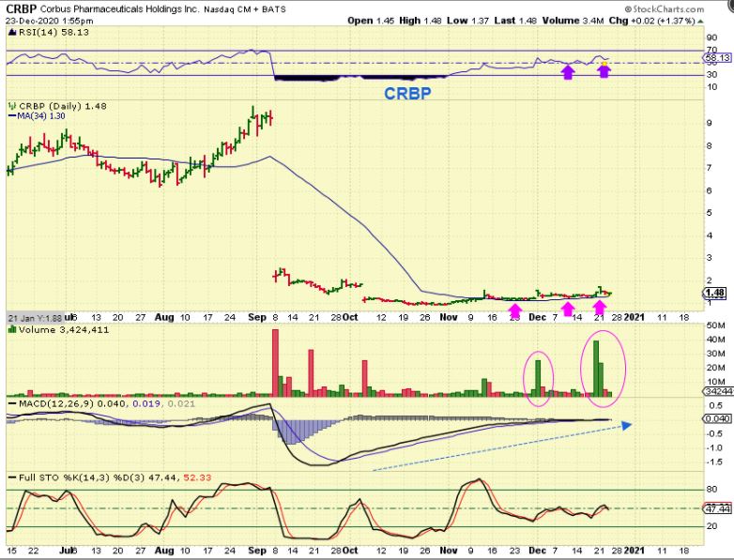Screen dimensions: 734x560
Task: Select the Open 1.45 quote value
Action: (372, 21)
